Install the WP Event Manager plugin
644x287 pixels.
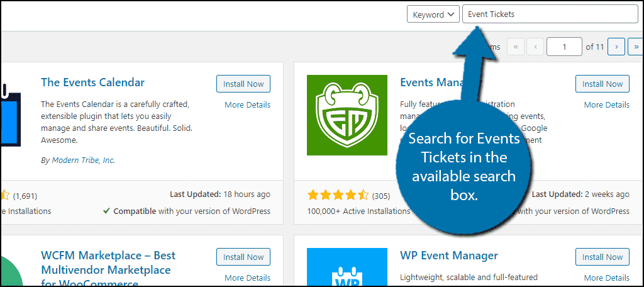click(602, 257)
